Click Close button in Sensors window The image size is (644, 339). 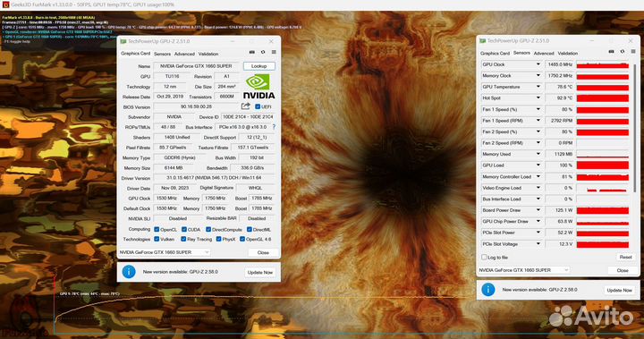point(623,270)
